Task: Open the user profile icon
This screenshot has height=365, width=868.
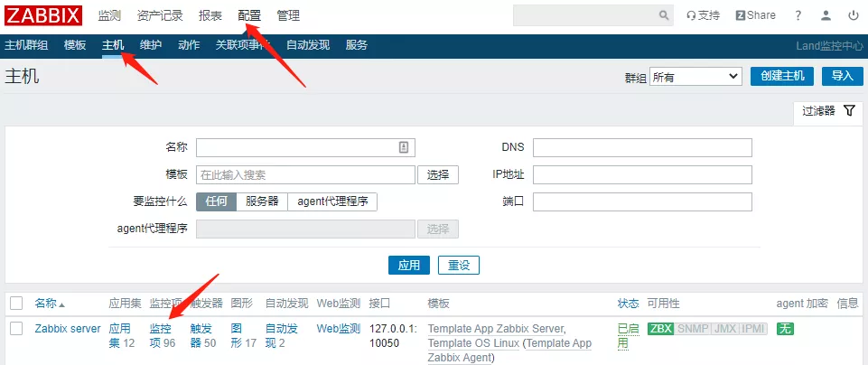Action: point(826,15)
